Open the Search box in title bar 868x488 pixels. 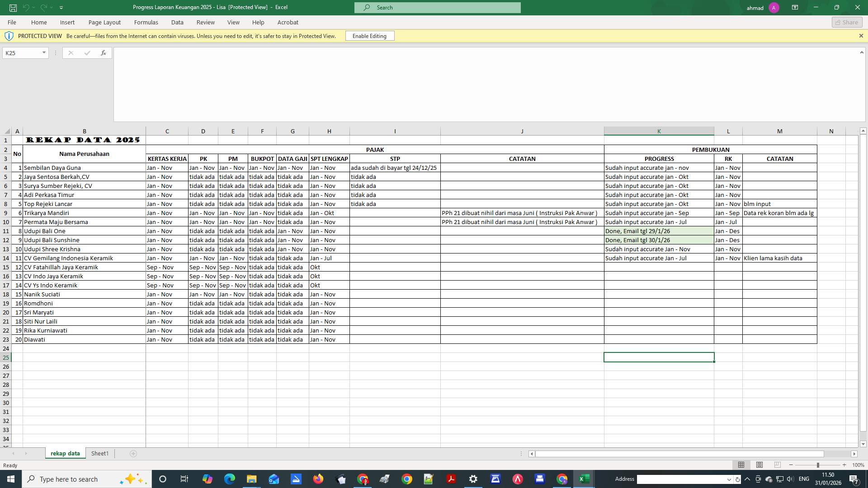tap(437, 7)
